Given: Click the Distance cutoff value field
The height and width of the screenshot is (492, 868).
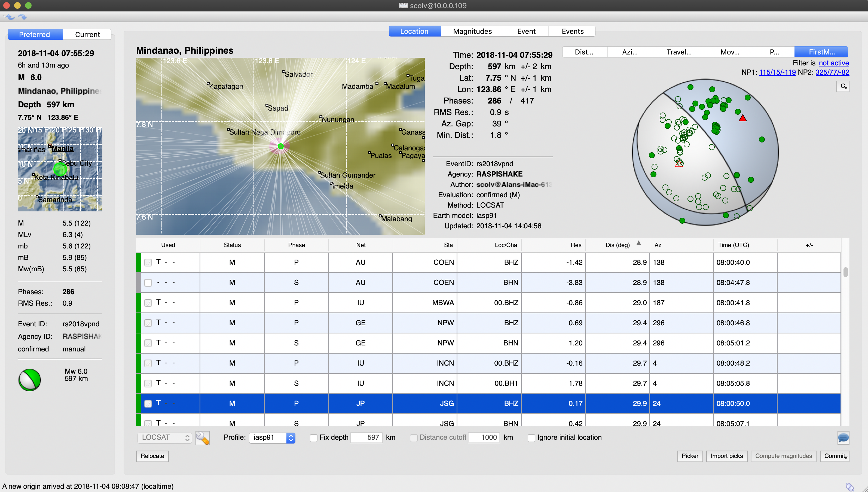Looking at the screenshot, I should click(484, 438).
